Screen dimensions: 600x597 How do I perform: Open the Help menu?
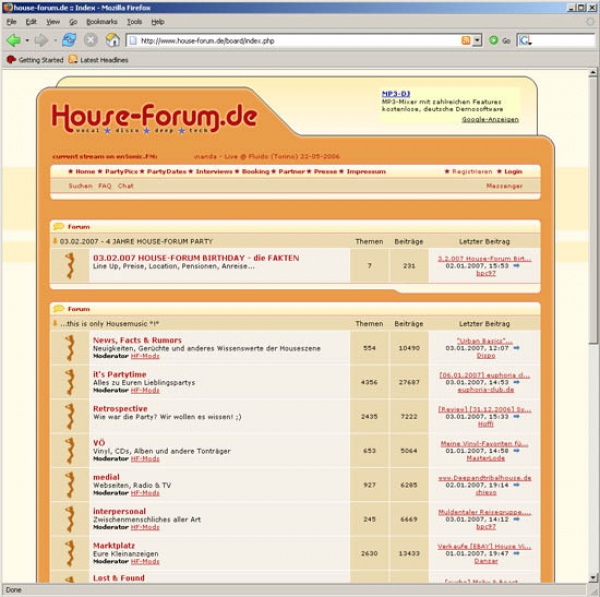coord(158,22)
